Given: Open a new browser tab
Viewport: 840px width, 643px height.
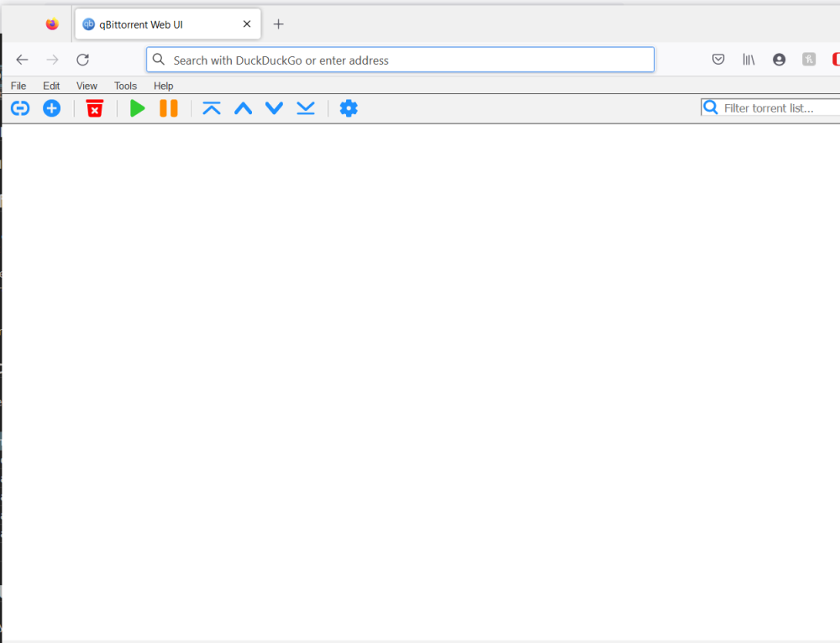Looking at the screenshot, I should click(x=279, y=24).
